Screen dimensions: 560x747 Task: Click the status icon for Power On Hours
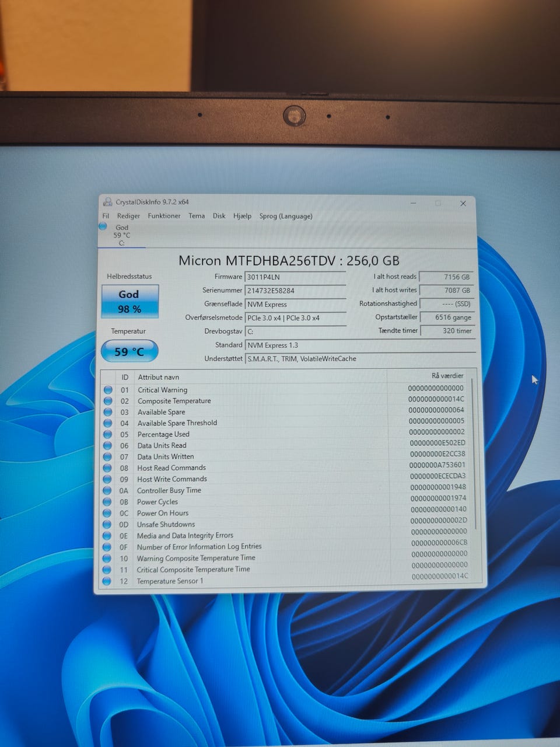[107, 513]
